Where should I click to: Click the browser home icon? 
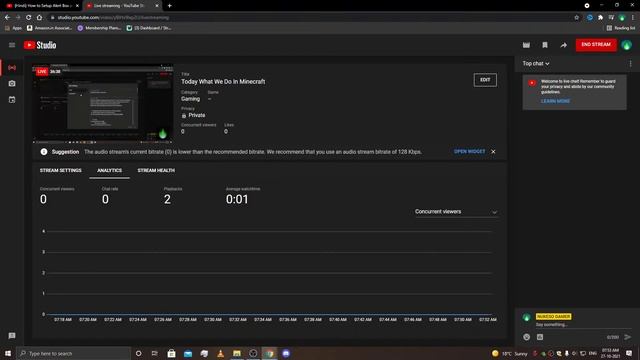[39, 18]
